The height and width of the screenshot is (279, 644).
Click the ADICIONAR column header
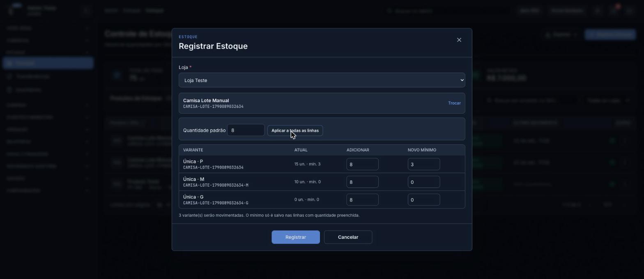358,150
